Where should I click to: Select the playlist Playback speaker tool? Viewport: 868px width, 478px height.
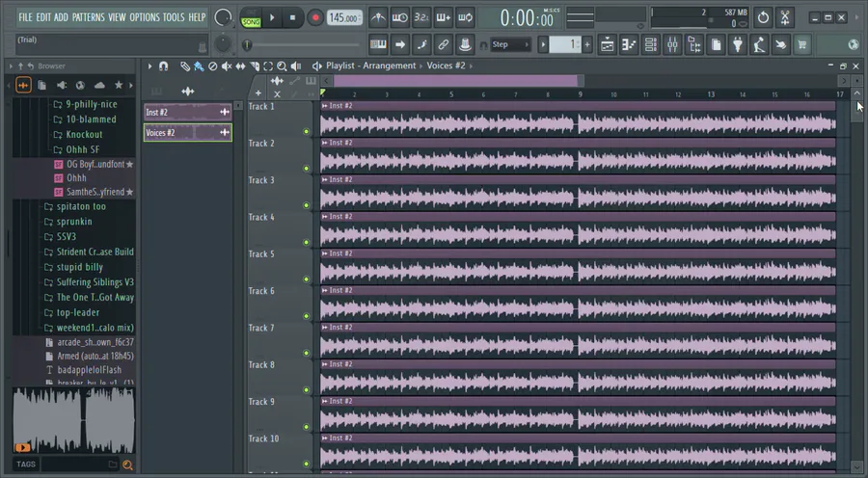pos(296,66)
